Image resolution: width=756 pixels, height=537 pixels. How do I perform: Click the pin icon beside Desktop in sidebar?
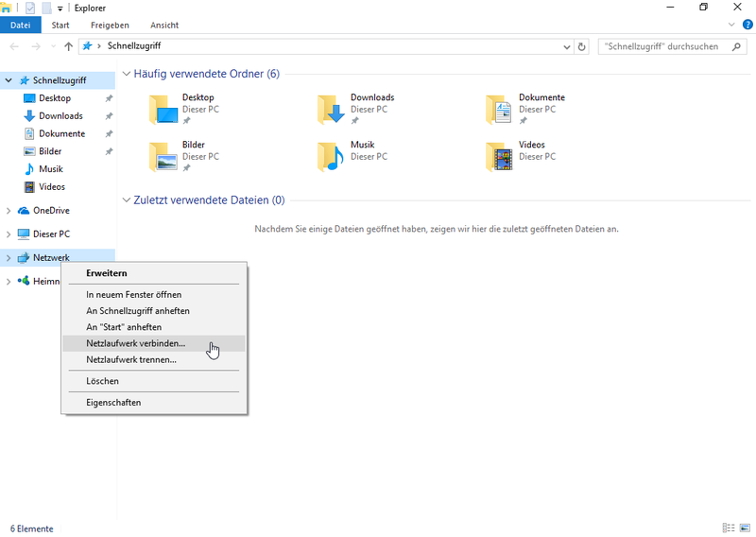pos(109,98)
